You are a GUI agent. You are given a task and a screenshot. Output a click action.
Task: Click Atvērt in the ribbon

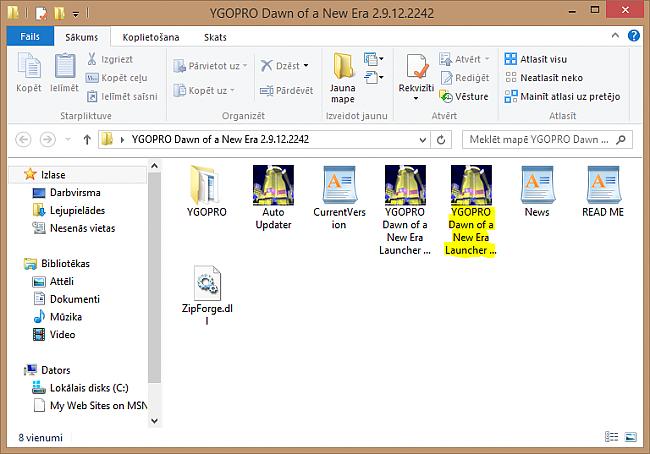tap(464, 59)
